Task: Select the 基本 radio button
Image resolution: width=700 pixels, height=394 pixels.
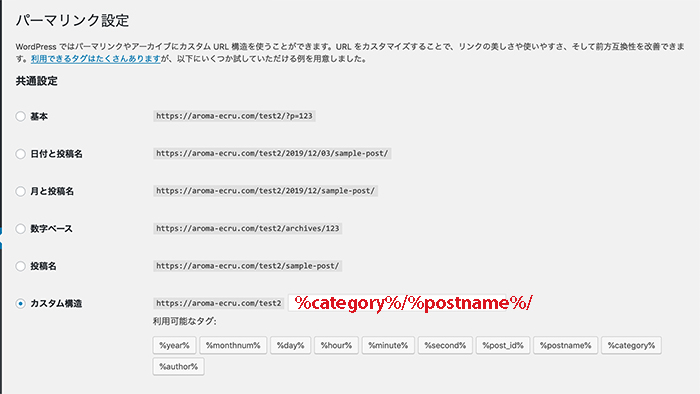Action: 21,116
